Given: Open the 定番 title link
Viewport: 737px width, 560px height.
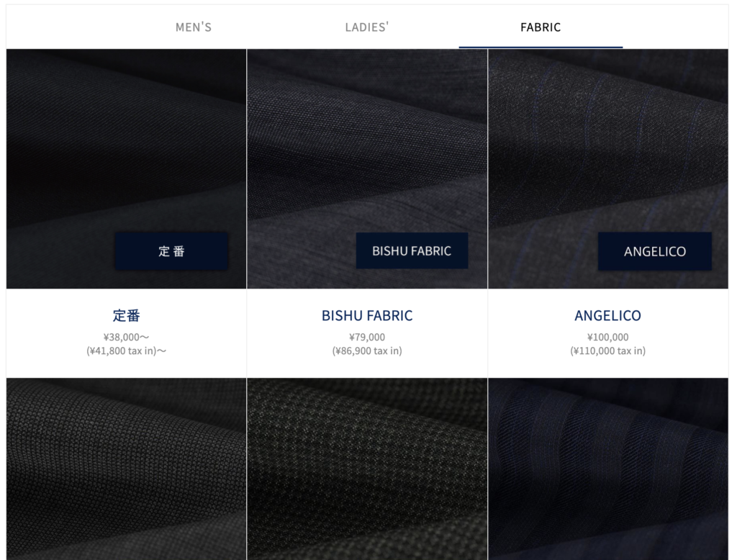Looking at the screenshot, I should (x=127, y=315).
